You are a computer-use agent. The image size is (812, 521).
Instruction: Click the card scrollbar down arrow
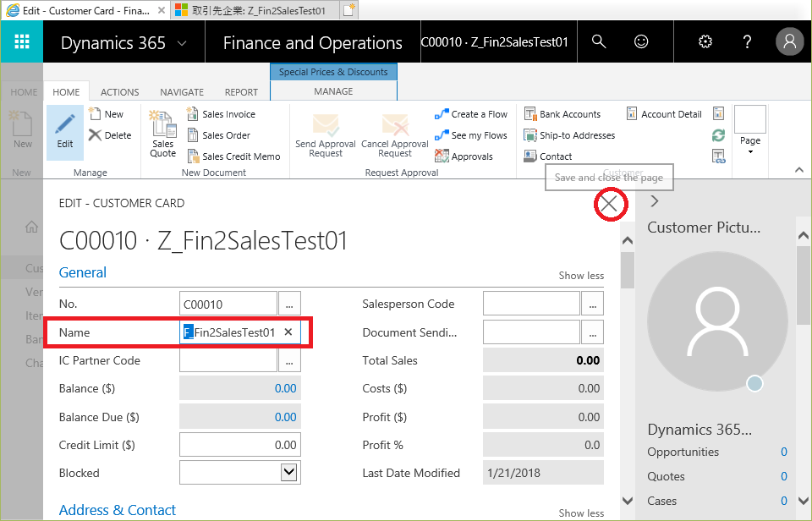(627, 501)
